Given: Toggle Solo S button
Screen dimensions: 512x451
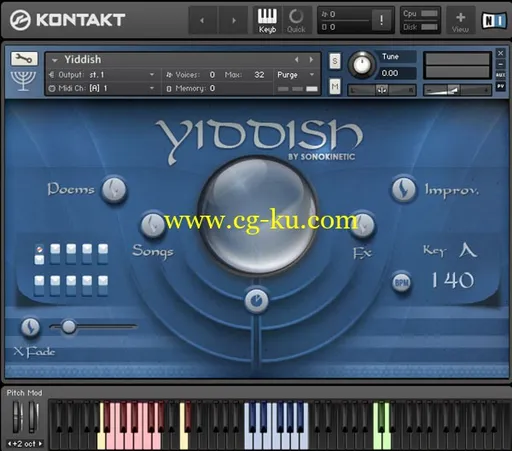Looking at the screenshot, I should coord(335,61).
